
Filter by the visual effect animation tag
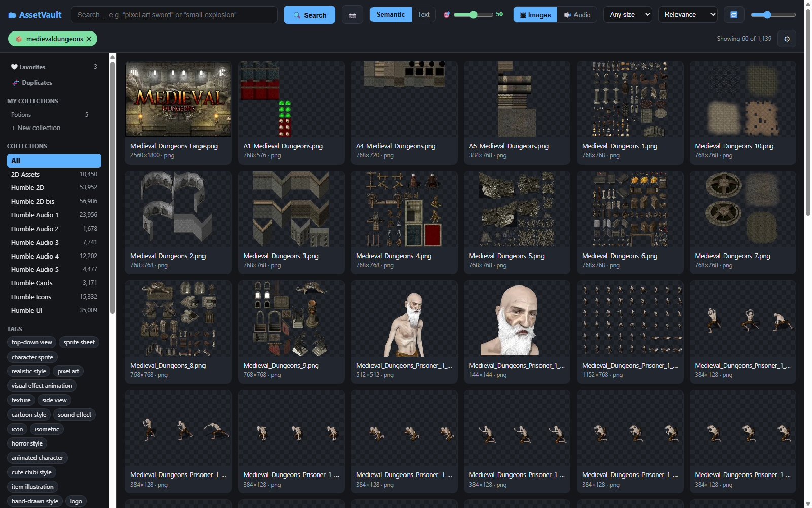pos(42,386)
